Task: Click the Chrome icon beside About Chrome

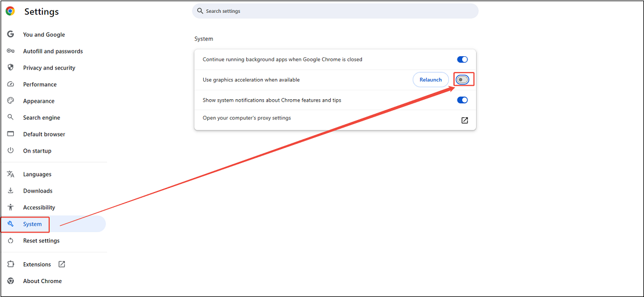Action: (10, 281)
